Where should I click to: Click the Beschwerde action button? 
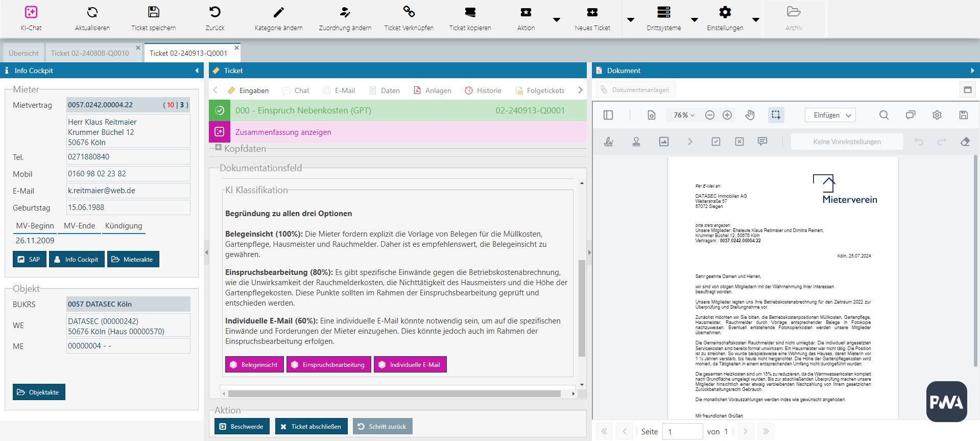tap(242, 426)
